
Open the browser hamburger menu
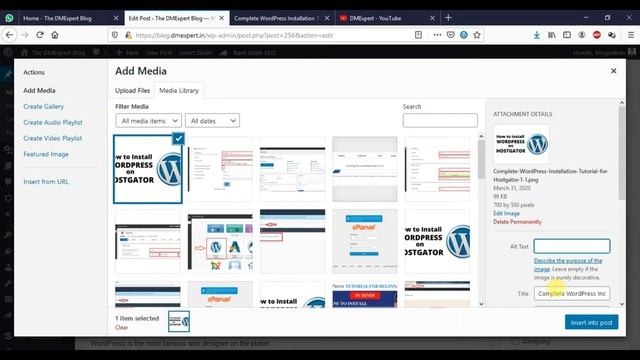point(631,35)
